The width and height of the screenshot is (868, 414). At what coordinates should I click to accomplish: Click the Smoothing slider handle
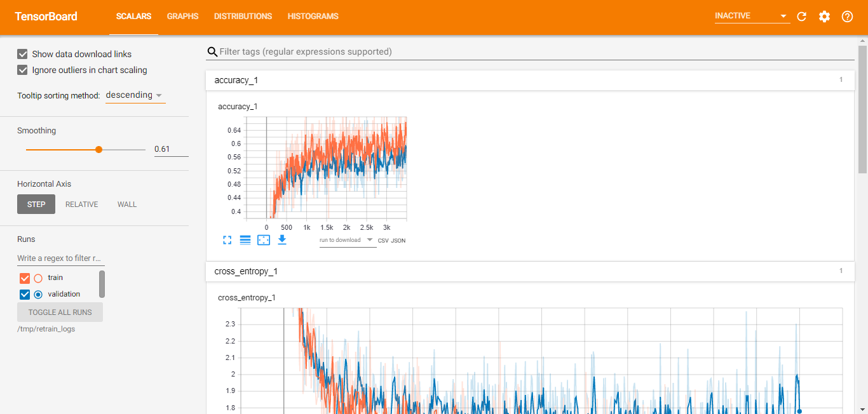(98, 150)
